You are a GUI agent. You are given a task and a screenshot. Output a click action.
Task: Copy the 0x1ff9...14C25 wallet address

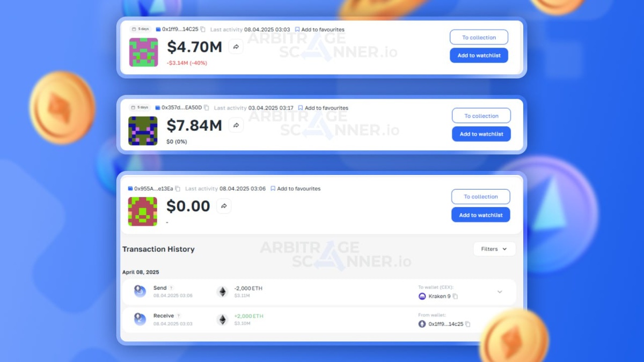(x=203, y=29)
